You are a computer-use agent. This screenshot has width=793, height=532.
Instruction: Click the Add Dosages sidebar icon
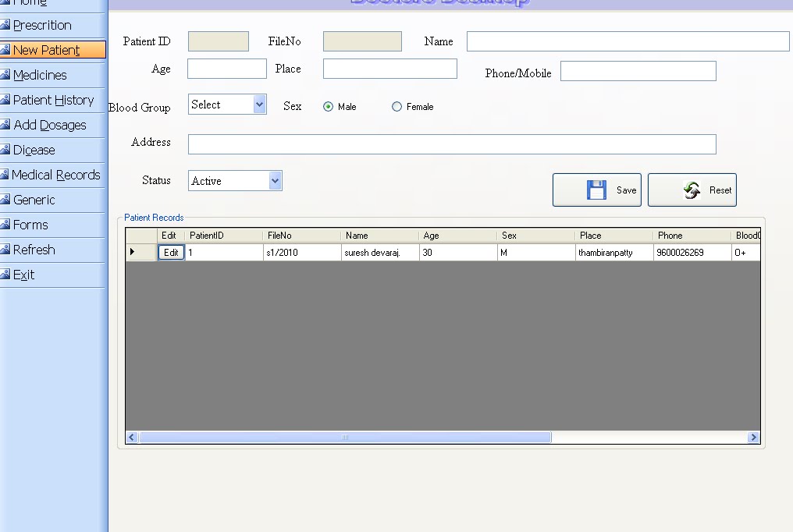(6, 125)
